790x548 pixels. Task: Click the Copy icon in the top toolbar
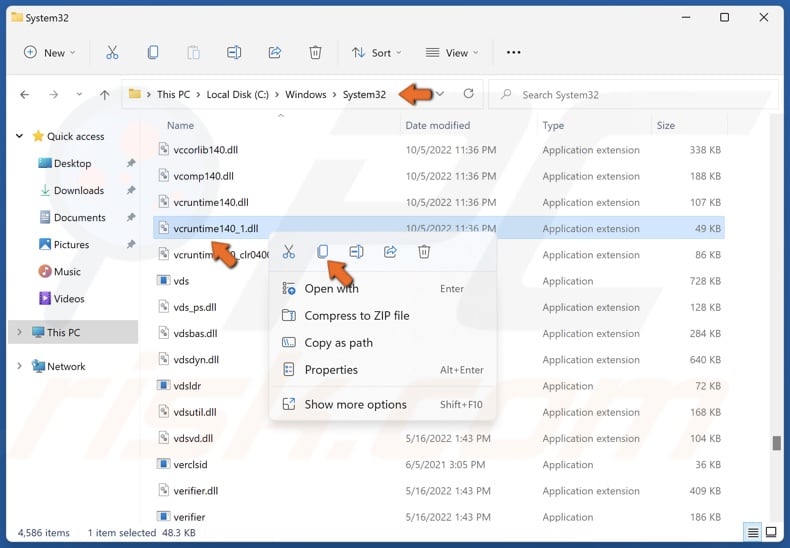pos(153,52)
